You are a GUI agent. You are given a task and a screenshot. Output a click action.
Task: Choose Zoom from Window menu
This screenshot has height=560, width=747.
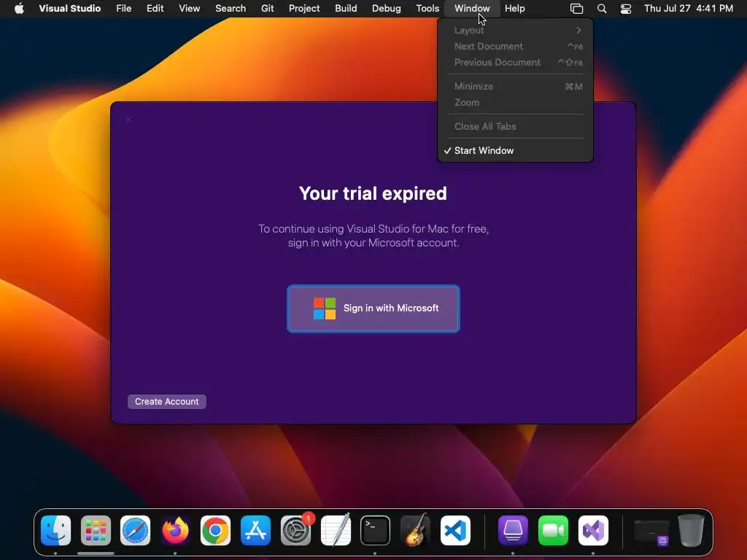click(x=515, y=102)
